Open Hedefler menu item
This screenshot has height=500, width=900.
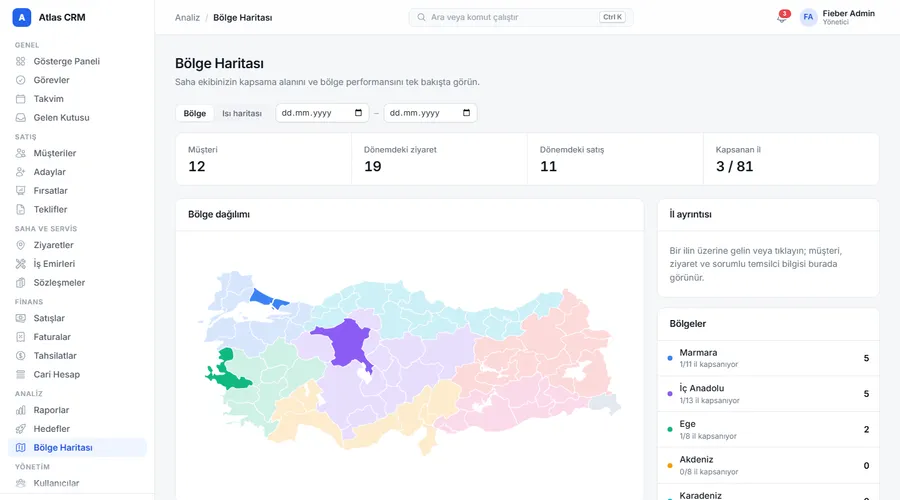pyautogui.click(x=77, y=429)
